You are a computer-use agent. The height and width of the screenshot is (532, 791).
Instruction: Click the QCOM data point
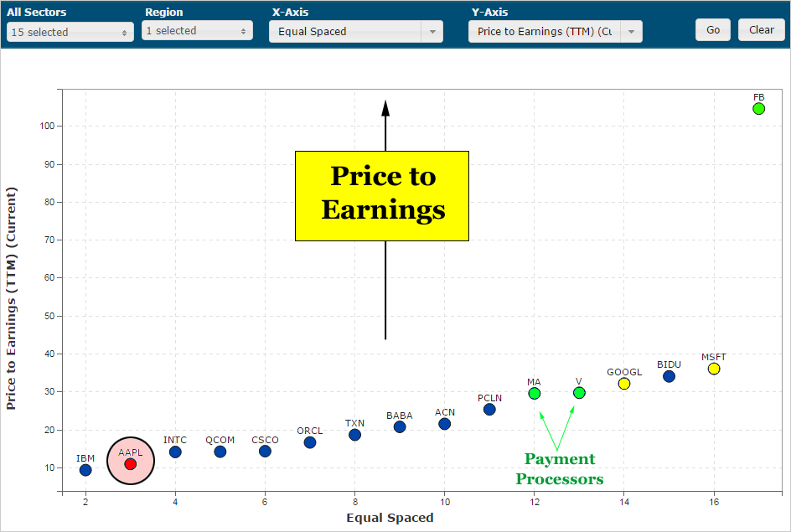(x=220, y=452)
